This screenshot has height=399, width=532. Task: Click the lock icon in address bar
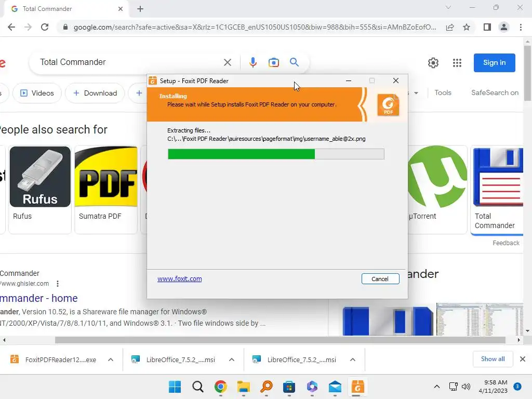(65, 27)
